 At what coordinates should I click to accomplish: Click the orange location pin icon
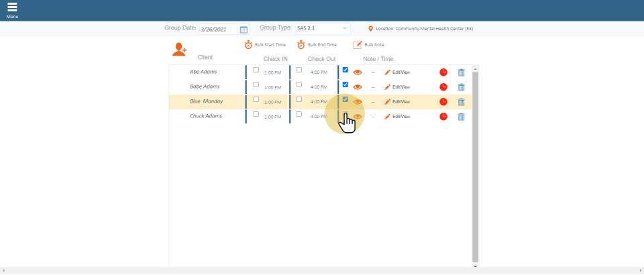coord(371,29)
